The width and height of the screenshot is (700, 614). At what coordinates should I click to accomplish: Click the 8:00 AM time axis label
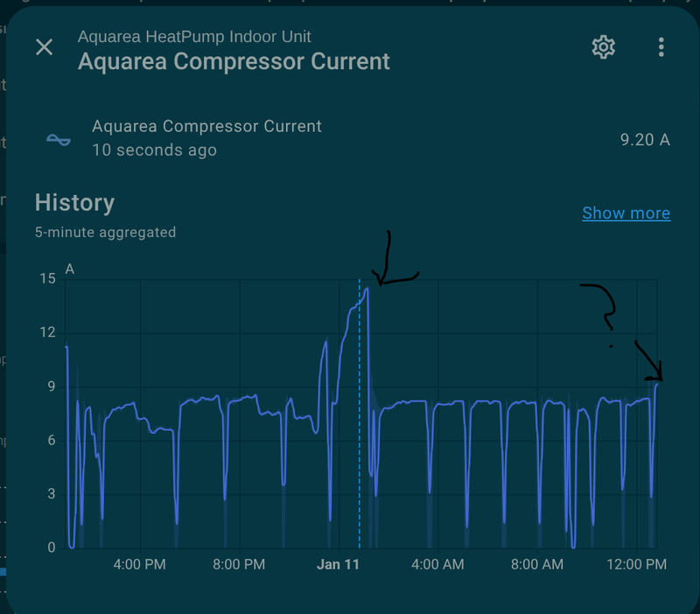pos(536,565)
